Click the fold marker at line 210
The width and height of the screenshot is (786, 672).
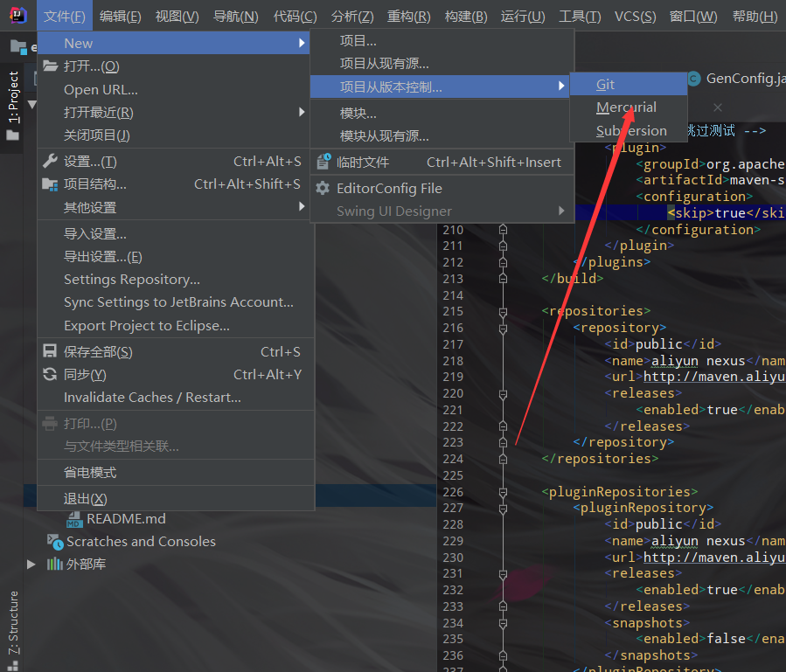503,230
